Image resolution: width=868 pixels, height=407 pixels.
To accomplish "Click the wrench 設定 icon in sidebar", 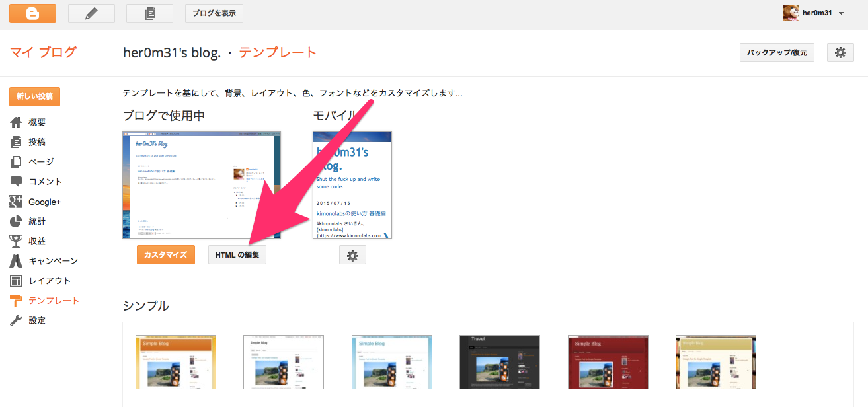I will (x=17, y=320).
